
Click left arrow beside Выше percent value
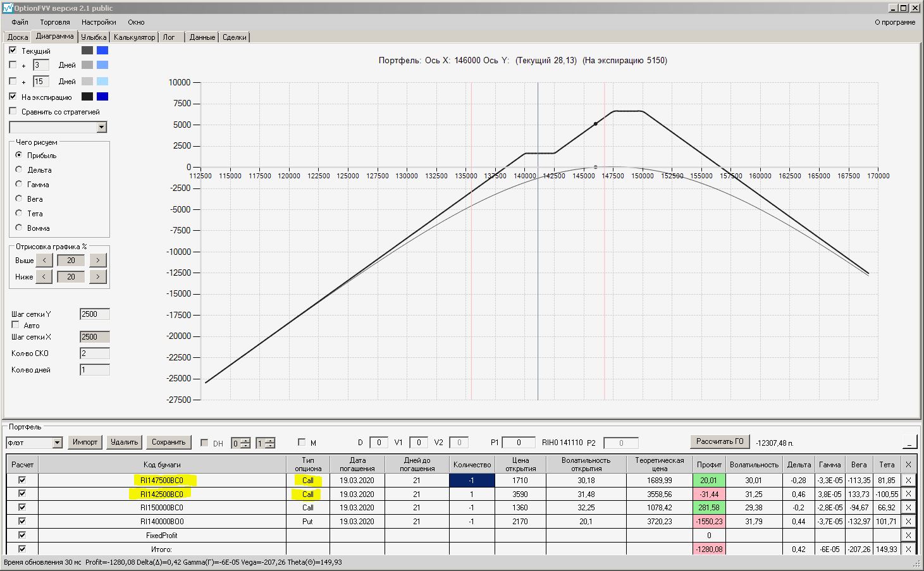pos(44,260)
